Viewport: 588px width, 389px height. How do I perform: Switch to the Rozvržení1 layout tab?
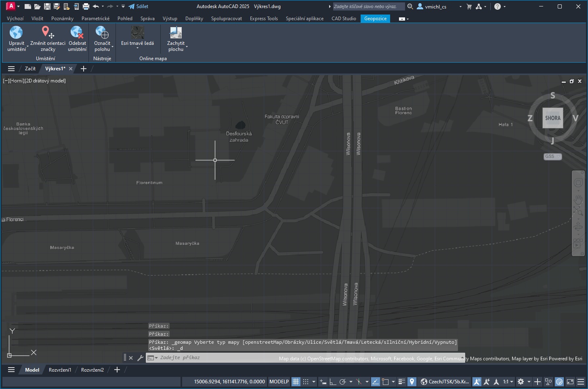click(60, 370)
